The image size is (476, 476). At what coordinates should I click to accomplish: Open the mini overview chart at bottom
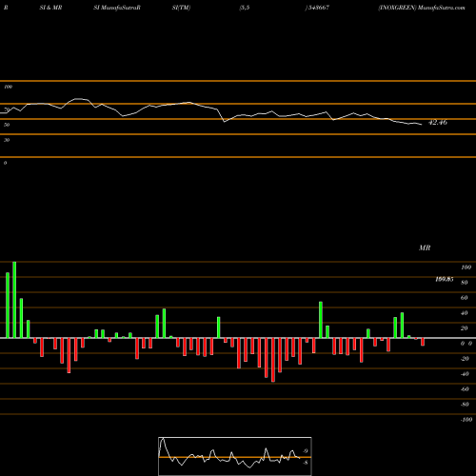tap(235, 456)
